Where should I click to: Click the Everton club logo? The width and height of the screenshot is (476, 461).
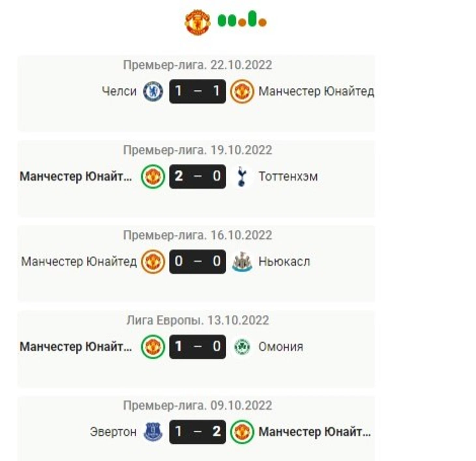[x=153, y=432]
